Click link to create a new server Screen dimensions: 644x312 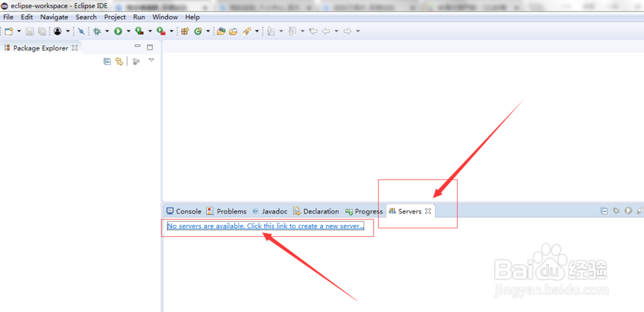tap(265, 226)
